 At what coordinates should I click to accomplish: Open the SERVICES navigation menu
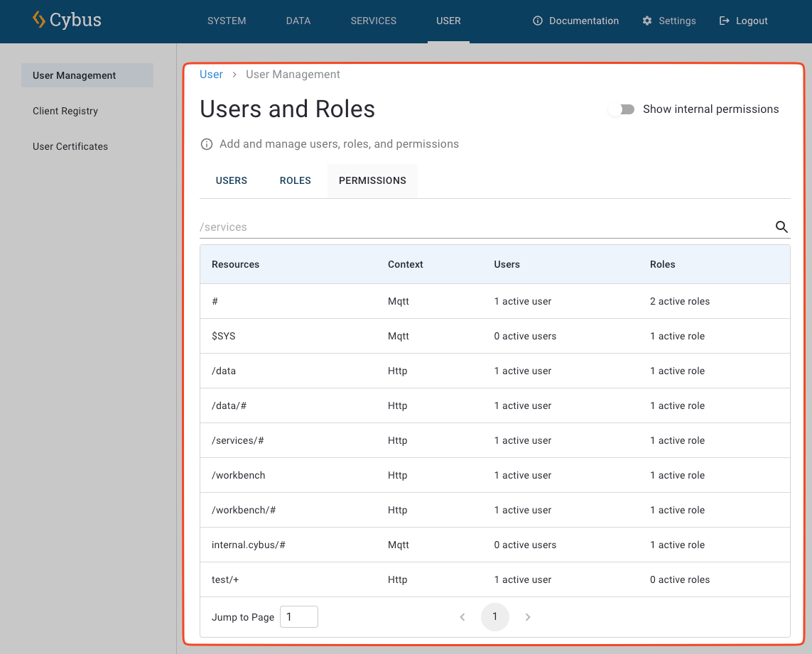[373, 21]
